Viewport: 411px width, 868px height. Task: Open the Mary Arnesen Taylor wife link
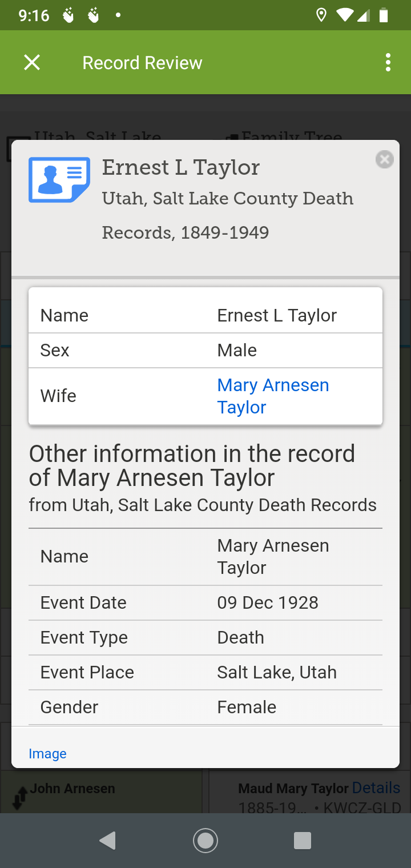pos(273,396)
